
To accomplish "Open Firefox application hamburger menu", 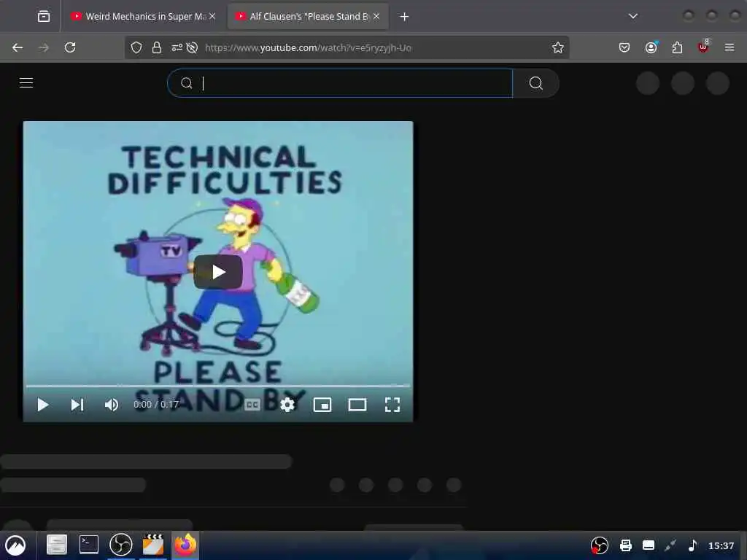I will (x=729, y=47).
